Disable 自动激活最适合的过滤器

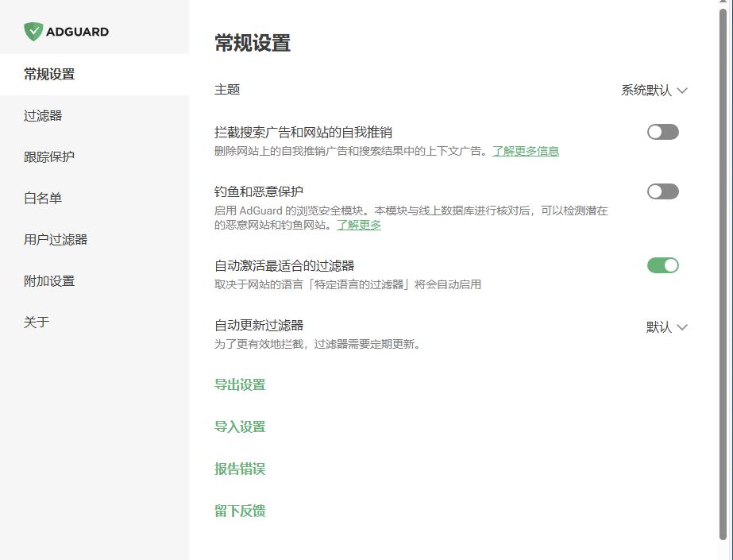[662, 265]
